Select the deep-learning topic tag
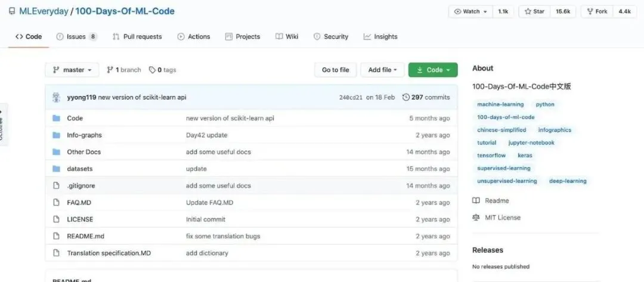This screenshot has height=282, width=644. pyautogui.click(x=568, y=181)
